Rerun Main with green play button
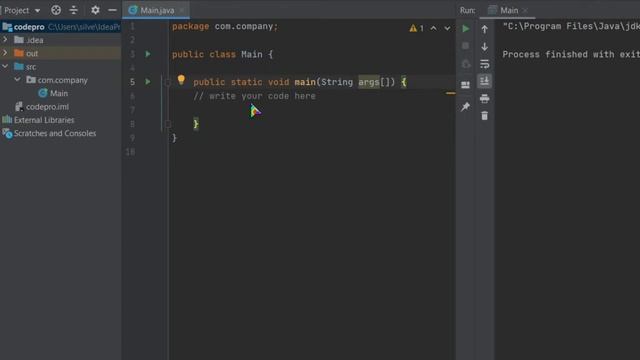This screenshot has width=640, height=360. pos(465,29)
